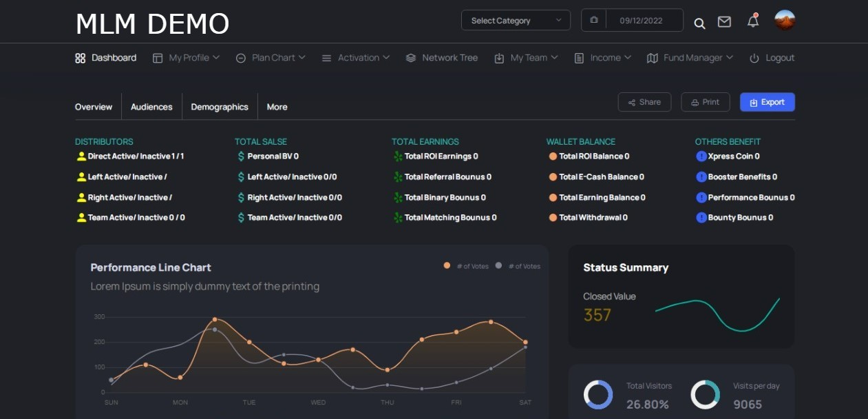
Task: Click the Share button
Action: tap(644, 102)
